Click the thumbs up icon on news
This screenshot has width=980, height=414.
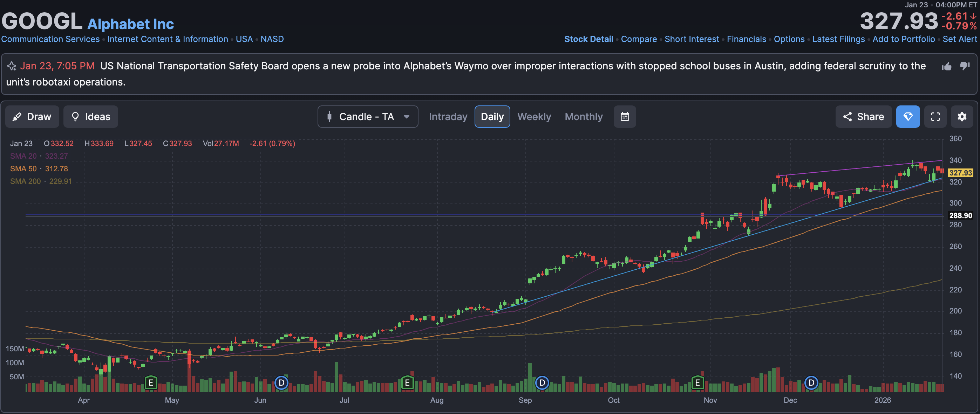click(946, 67)
